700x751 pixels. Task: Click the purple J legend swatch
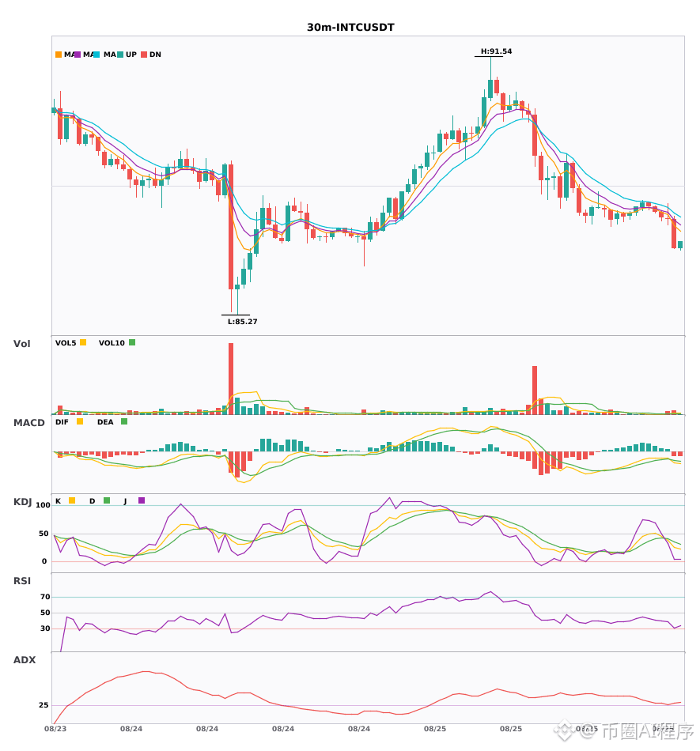pos(142,500)
